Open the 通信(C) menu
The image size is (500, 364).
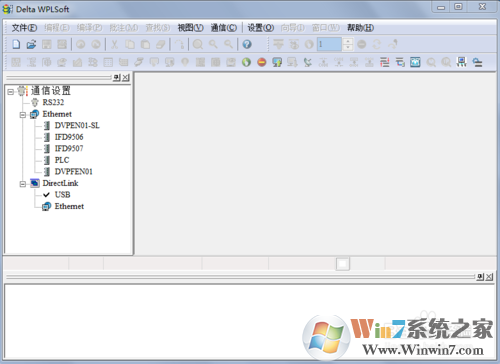pos(224,28)
